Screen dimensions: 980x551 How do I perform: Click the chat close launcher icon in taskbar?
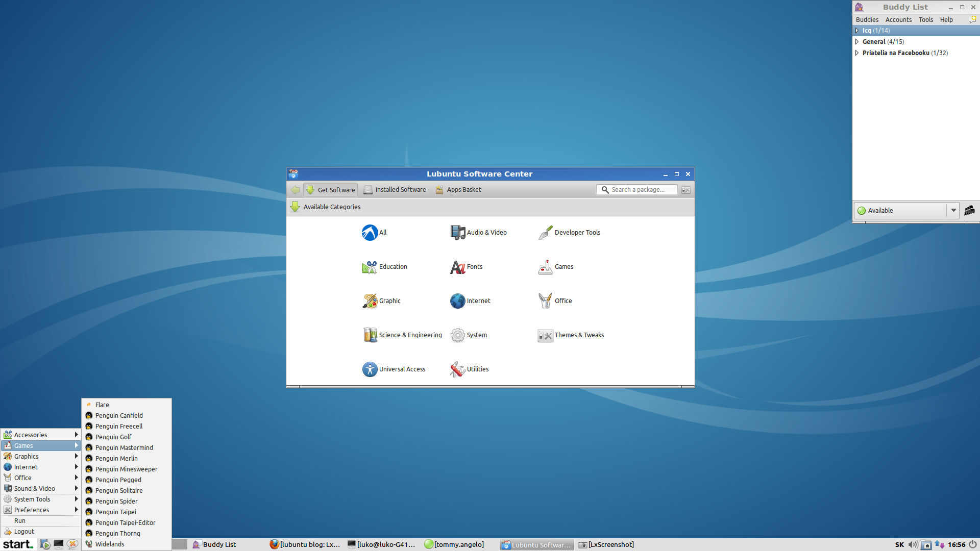click(x=72, y=544)
